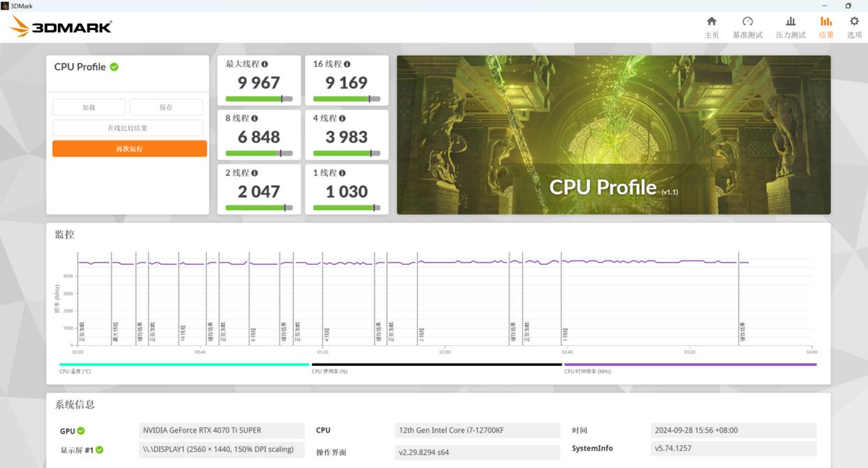Select the 3 983 score for 4 threads
The width and height of the screenshot is (868, 468).
(x=347, y=138)
